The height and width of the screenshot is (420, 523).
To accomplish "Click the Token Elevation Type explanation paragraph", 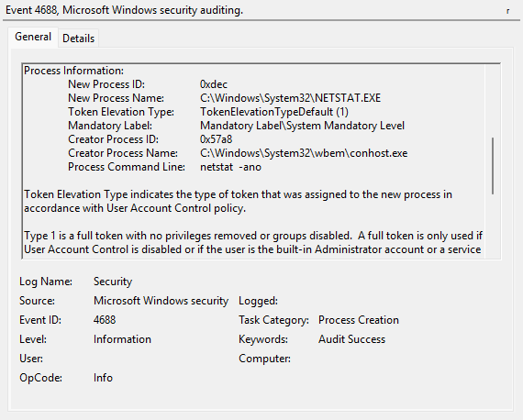I will [x=238, y=202].
